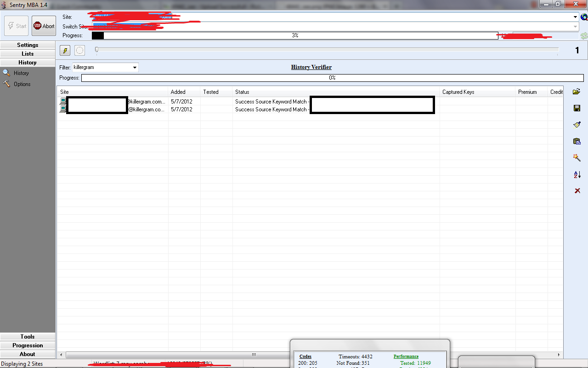588x368 pixels.
Task: Click the '200: 205' code count text
Action: (x=308, y=363)
